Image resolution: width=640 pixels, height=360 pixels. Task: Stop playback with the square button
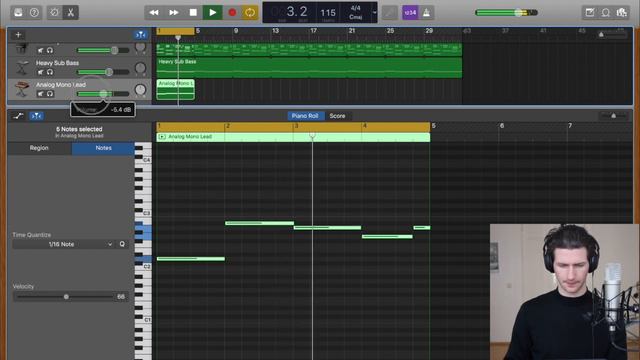[193, 13]
